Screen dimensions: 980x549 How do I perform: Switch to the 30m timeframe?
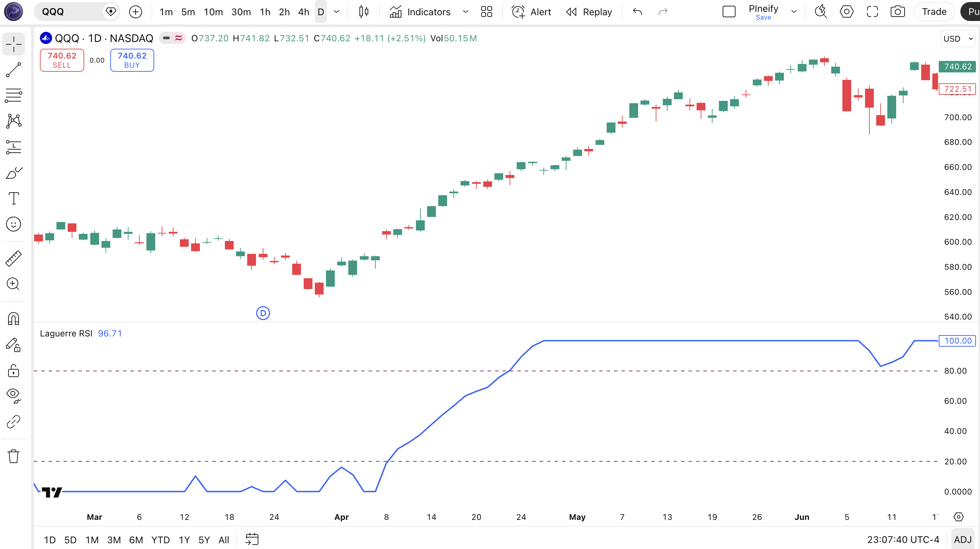[241, 12]
